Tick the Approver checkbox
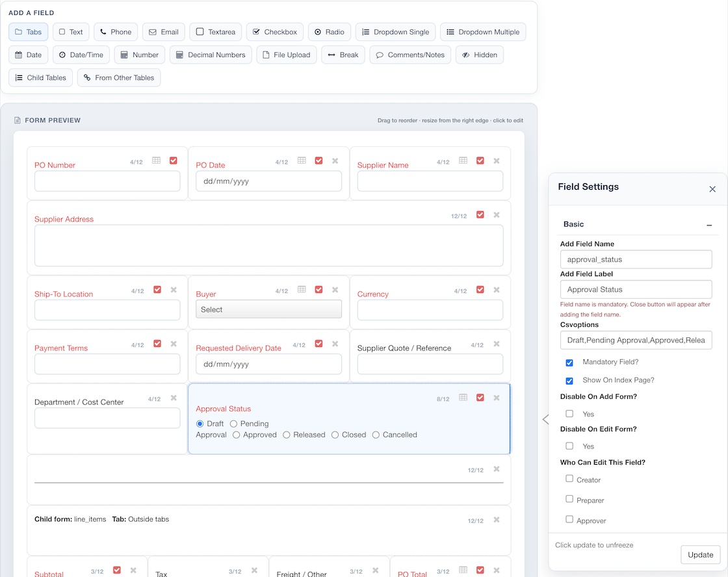728x577 pixels. 569,519
